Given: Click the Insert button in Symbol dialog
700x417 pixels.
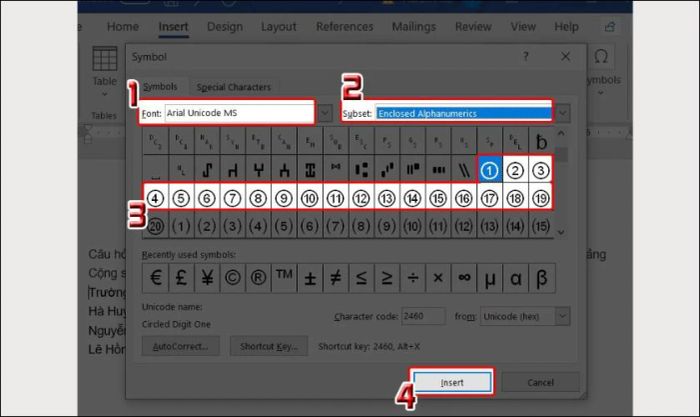Looking at the screenshot, I should click(x=452, y=383).
